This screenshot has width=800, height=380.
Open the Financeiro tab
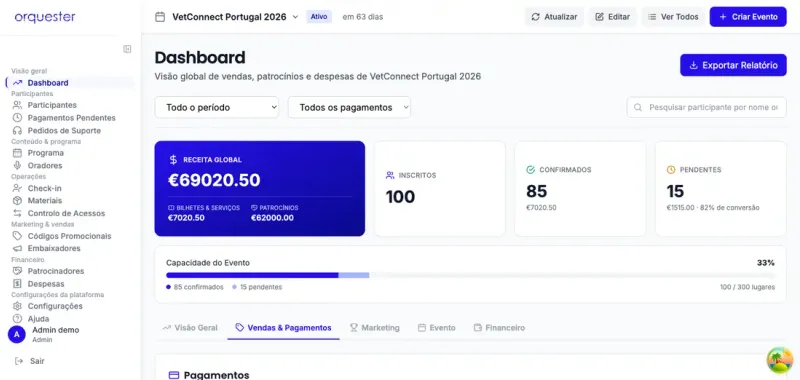tap(499, 328)
